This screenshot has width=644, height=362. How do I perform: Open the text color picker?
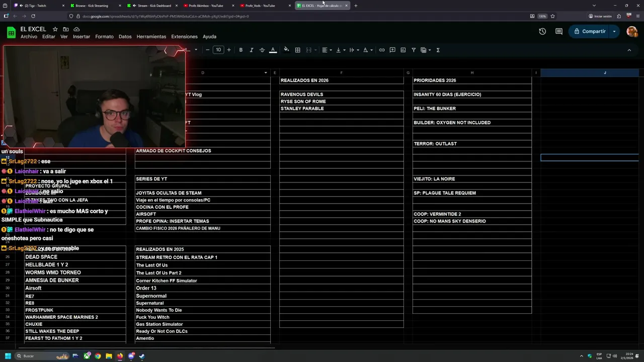[x=273, y=50]
